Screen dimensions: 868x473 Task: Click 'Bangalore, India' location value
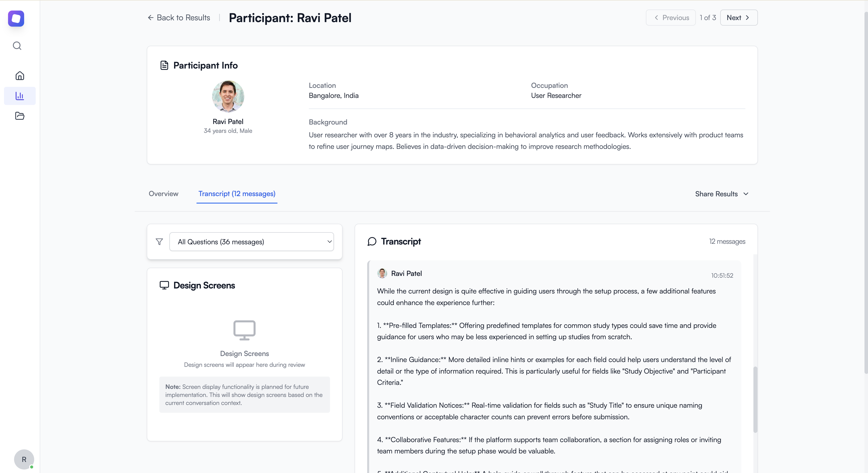333,96
